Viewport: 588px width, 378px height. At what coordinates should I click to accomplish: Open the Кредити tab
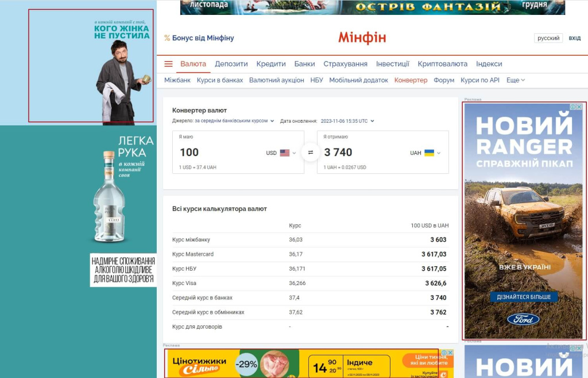click(271, 64)
